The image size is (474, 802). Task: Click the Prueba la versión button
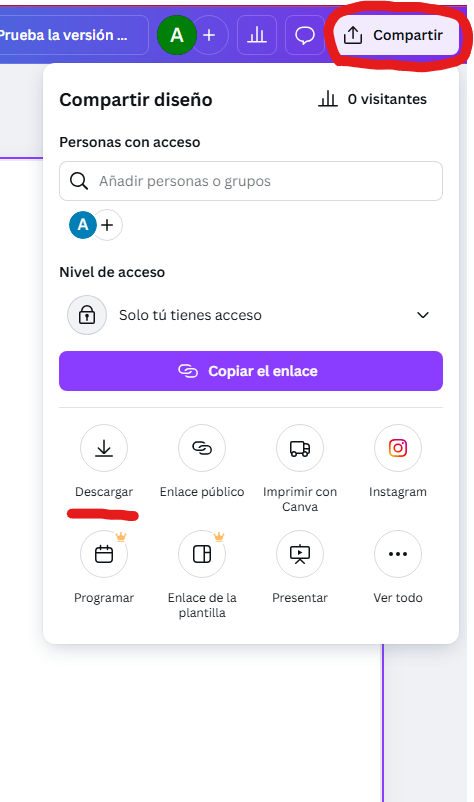pyautogui.click(x=73, y=35)
